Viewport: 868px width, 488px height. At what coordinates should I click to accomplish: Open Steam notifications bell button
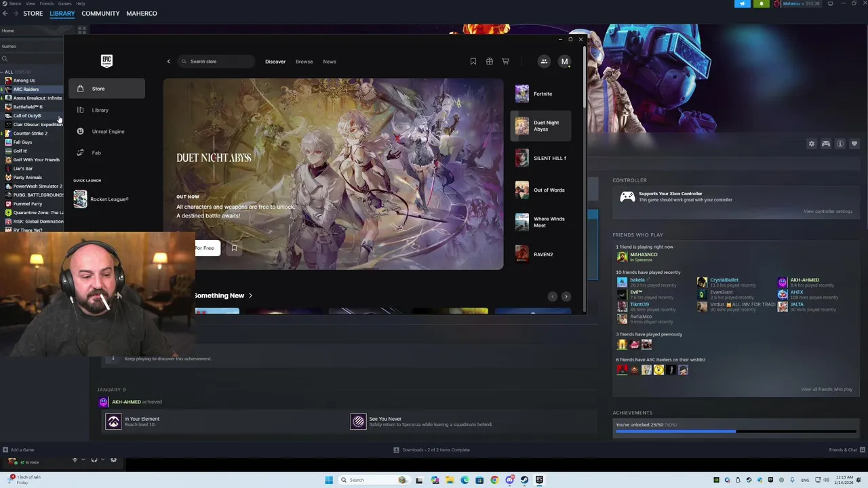click(x=761, y=3)
